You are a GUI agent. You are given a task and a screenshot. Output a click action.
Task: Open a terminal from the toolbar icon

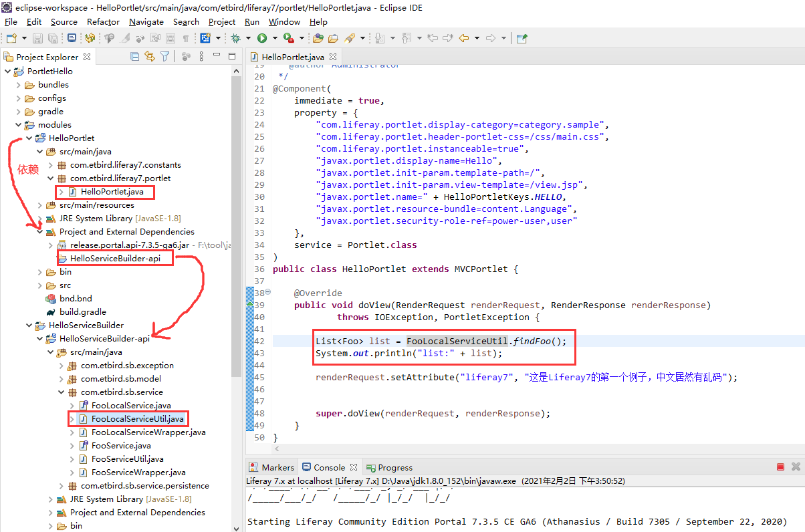(72, 38)
